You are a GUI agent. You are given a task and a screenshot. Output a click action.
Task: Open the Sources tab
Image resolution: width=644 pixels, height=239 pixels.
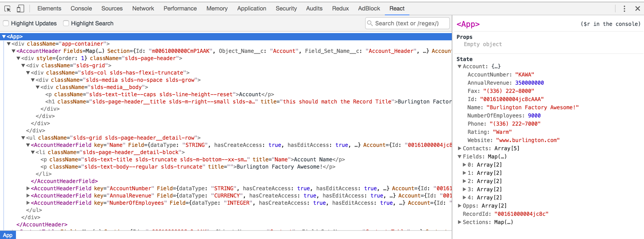(x=112, y=9)
